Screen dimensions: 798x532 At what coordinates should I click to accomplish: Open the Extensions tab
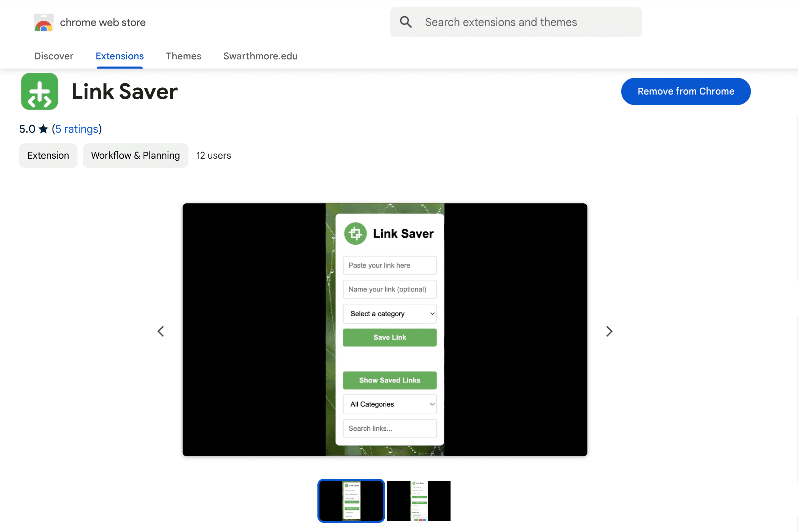click(x=119, y=56)
